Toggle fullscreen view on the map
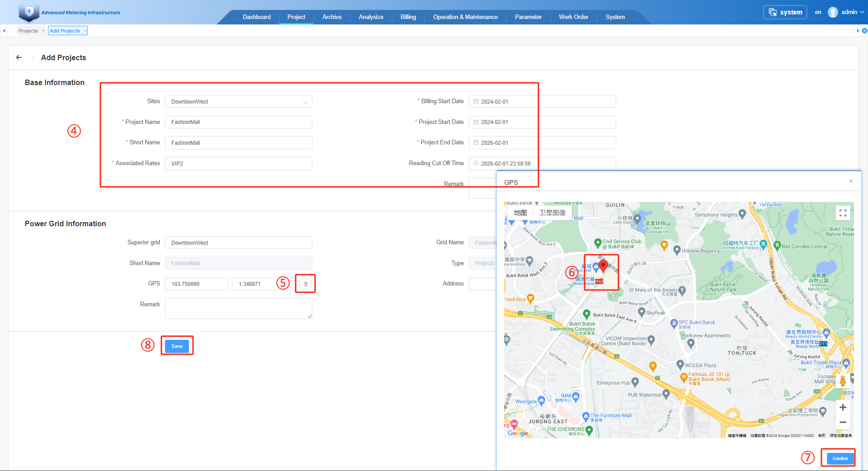Viewport: 868px width, 471px height. coord(843,213)
